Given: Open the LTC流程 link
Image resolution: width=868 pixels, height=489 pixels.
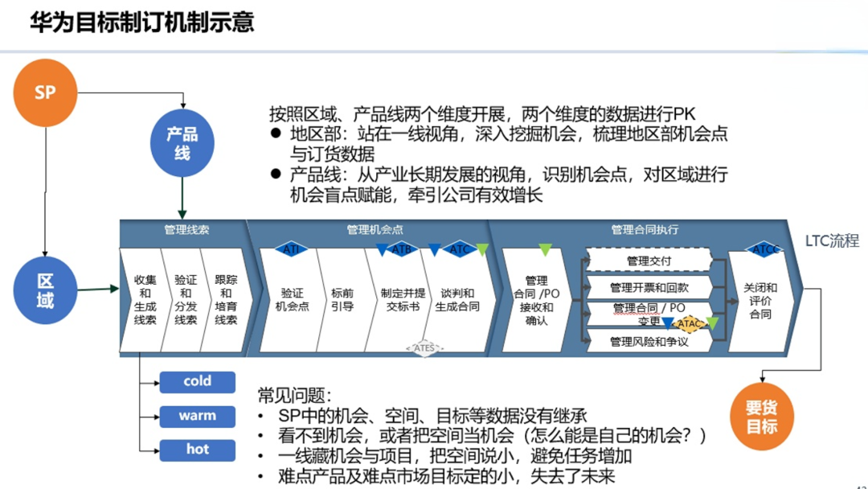Looking at the screenshot, I should point(831,240).
